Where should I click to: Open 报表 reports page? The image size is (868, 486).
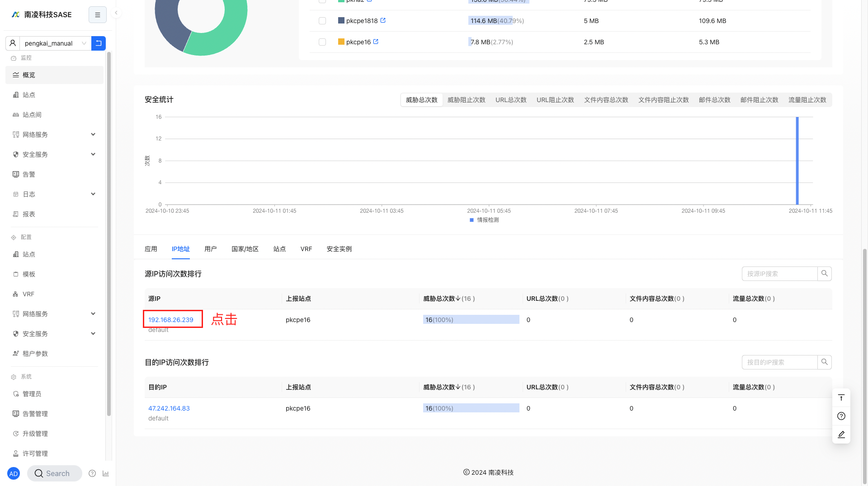(54, 214)
